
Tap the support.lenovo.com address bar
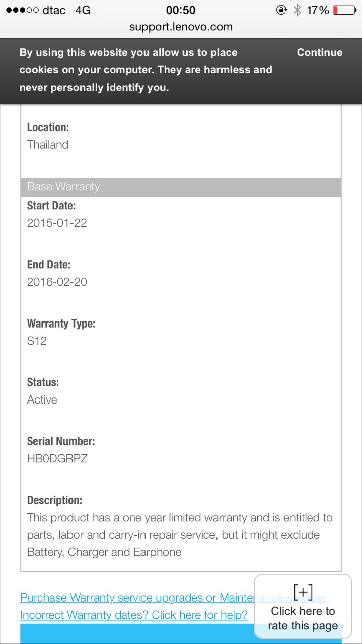[181, 27]
